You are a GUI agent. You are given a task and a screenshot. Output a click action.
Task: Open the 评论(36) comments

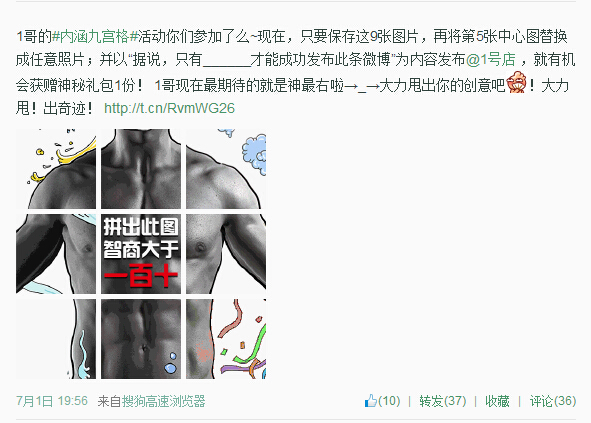pos(553,401)
